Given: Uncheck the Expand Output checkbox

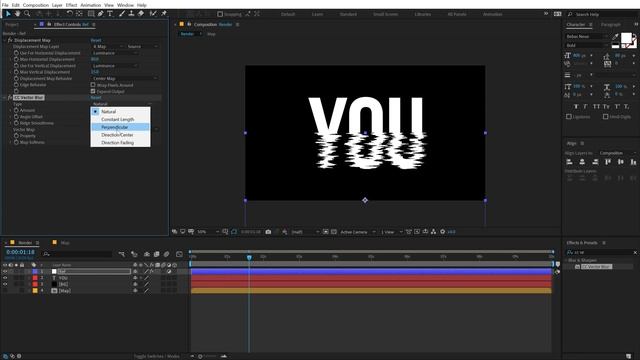Looking at the screenshot, I should (x=93, y=91).
